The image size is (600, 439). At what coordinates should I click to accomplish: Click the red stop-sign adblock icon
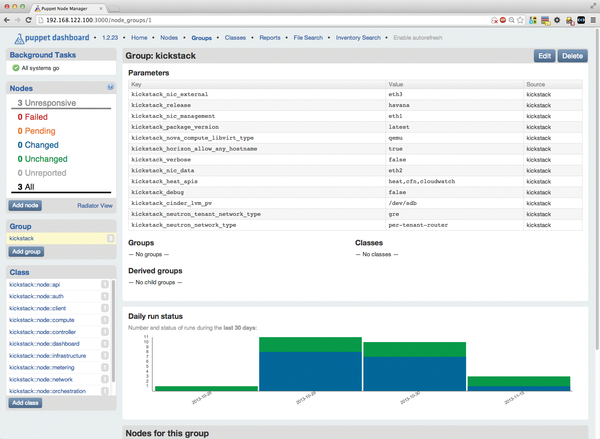[x=503, y=20]
